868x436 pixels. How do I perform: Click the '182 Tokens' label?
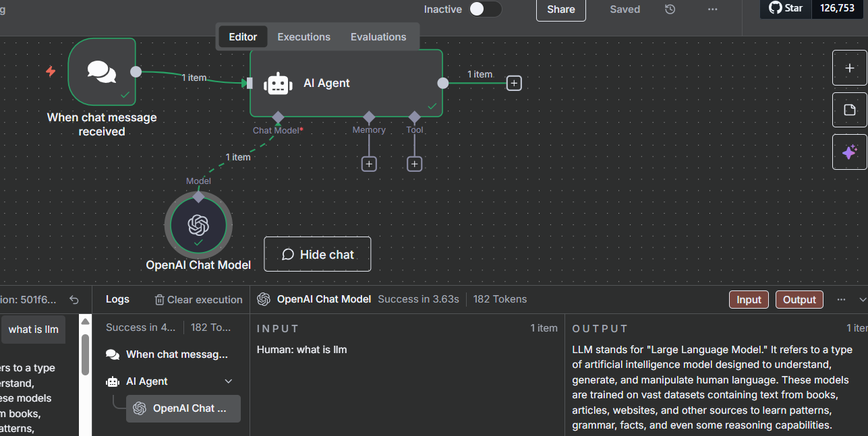(500, 299)
